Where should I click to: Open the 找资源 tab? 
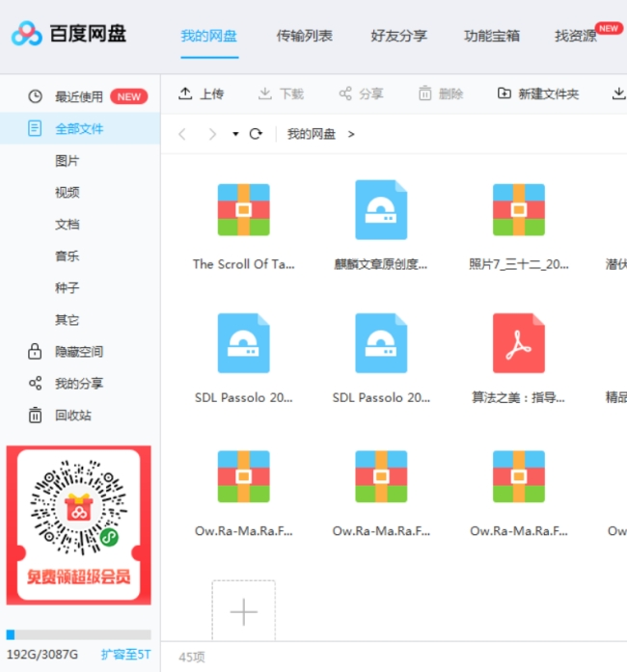(x=576, y=36)
